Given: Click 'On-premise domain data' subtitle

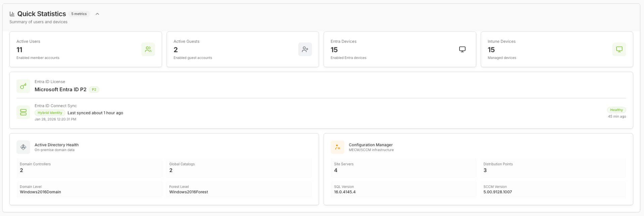Looking at the screenshot, I should click(x=55, y=150).
